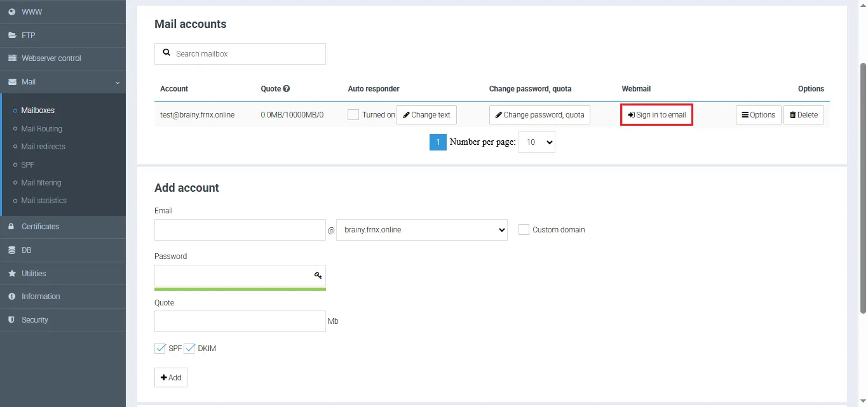The height and width of the screenshot is (407, 868).
Task: Click the shield icon for Security
Action: pyautogui.click(x=11, y=320)
